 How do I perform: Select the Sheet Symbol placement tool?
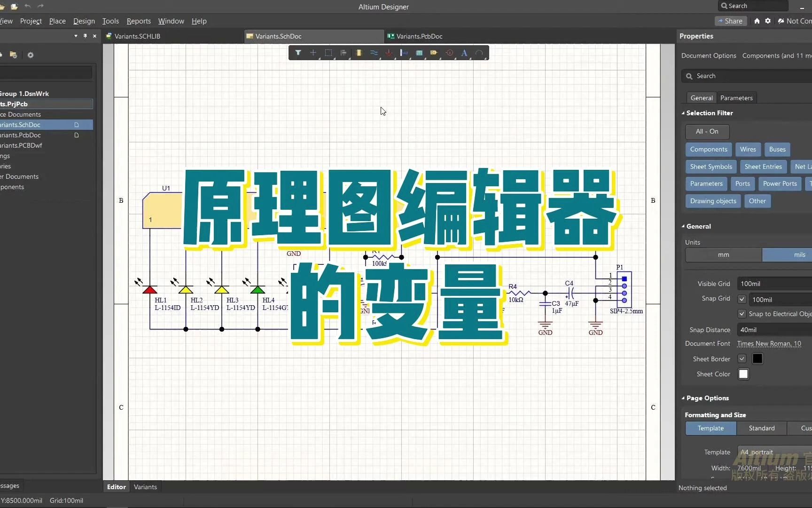(x=419, y=53)
